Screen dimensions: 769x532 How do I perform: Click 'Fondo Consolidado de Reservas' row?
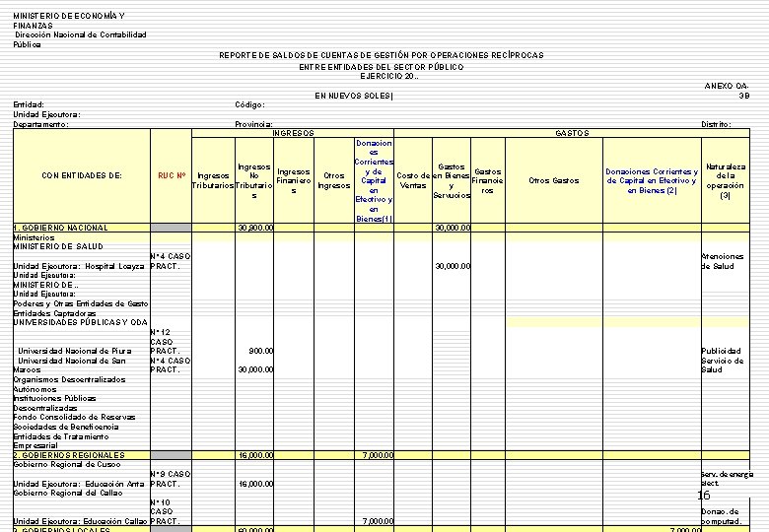(74, 418)
